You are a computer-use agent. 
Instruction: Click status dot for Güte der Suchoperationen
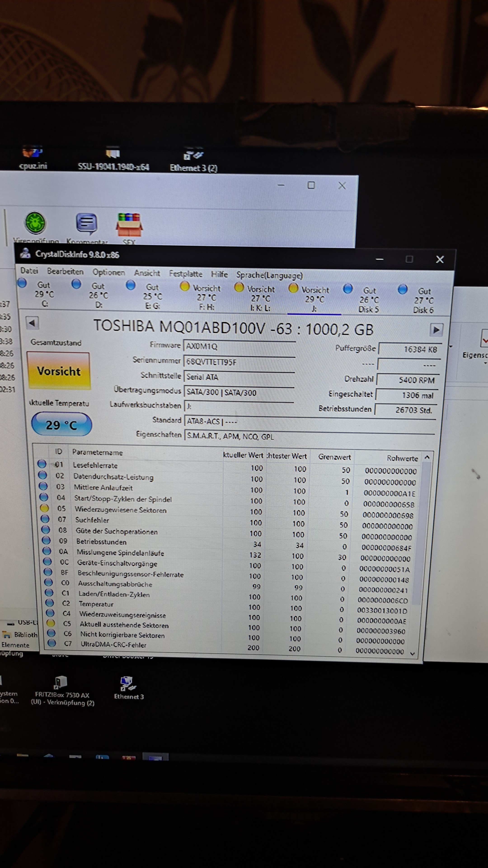pos(45,530)
